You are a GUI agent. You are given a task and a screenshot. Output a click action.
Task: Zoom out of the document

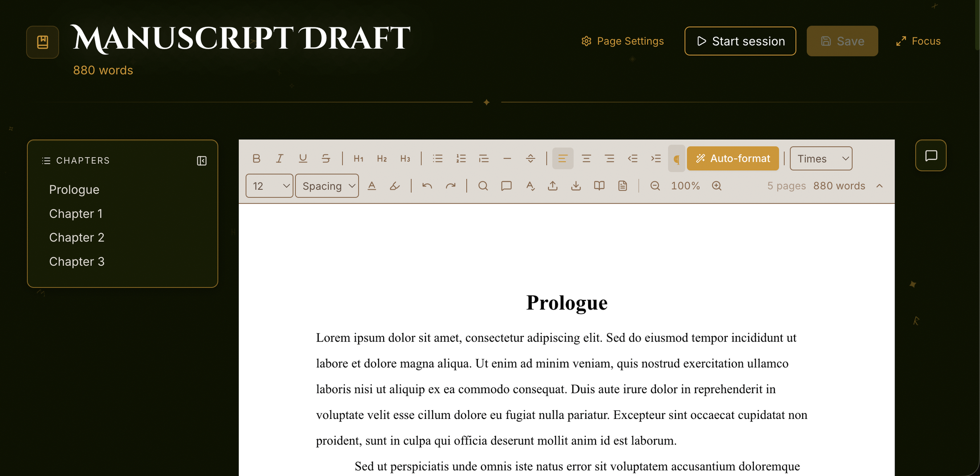(x=655, y=186)
